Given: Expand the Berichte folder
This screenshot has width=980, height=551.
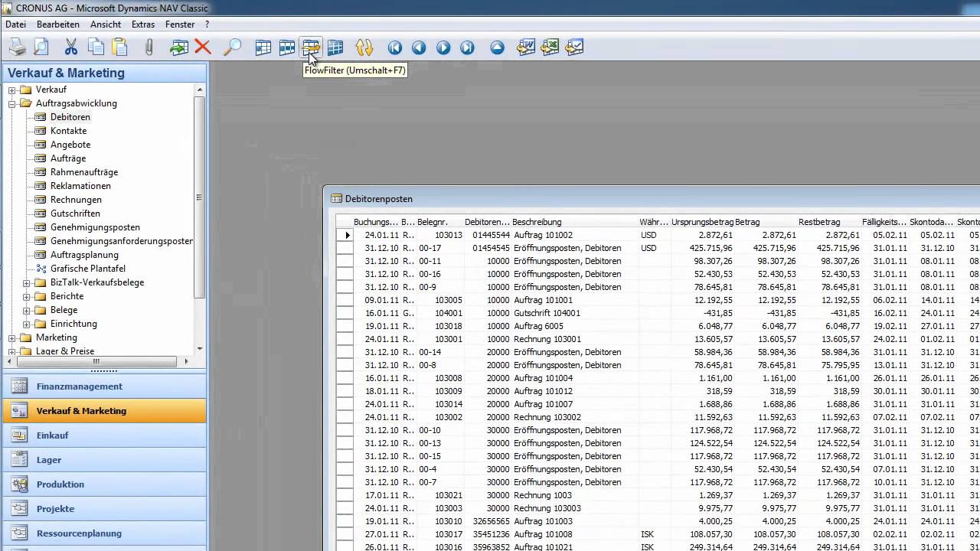Looking at the screenshot, I should (27, 297).
